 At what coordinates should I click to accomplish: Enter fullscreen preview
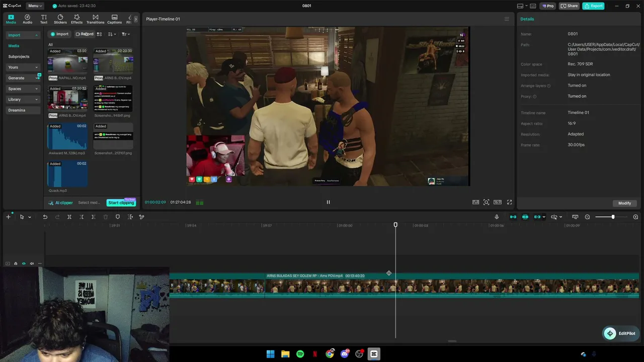tap(509, 202)
